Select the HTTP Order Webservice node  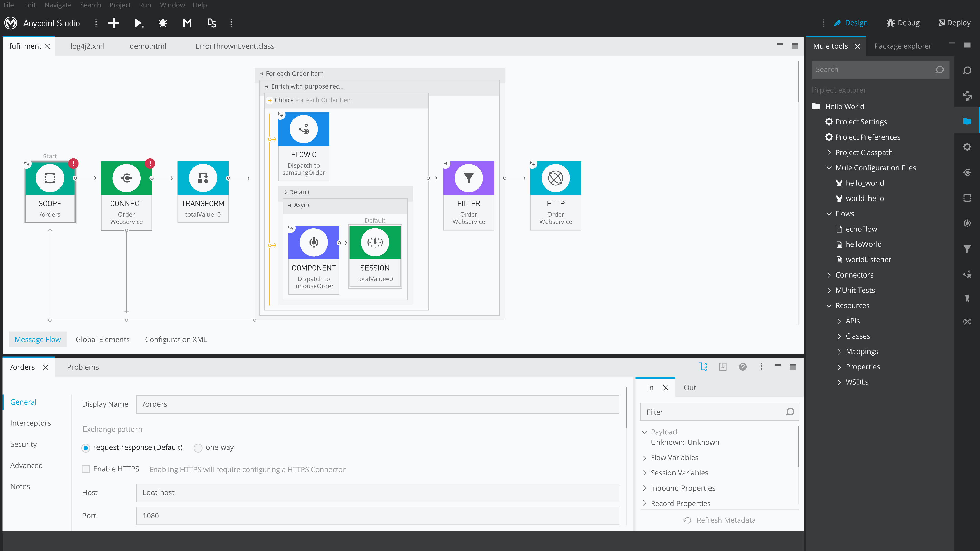pos(555,196)
